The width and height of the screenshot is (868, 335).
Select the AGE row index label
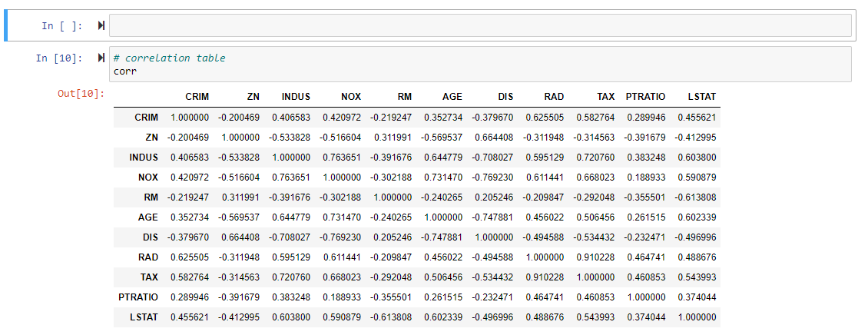tap(148, 217)
